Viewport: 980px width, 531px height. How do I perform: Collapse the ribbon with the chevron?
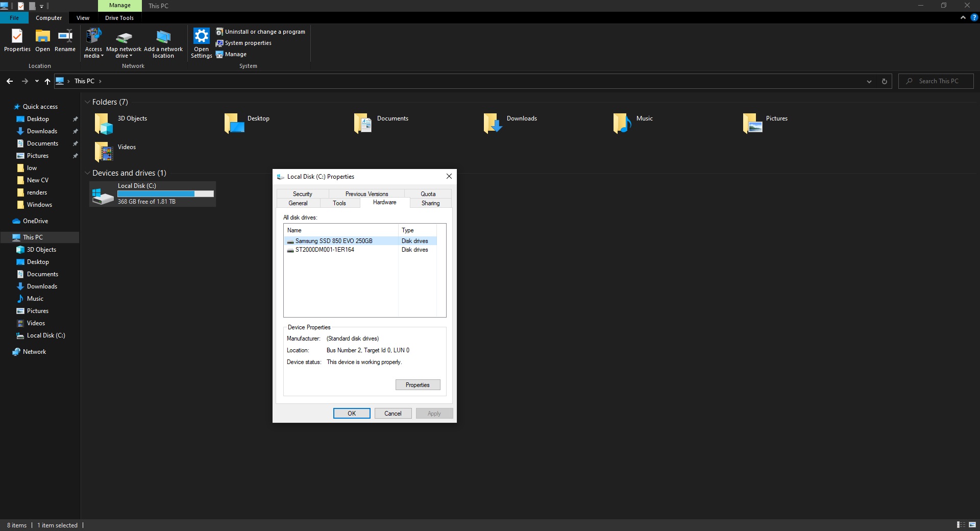pyautogui.click(x=963, y=18)
